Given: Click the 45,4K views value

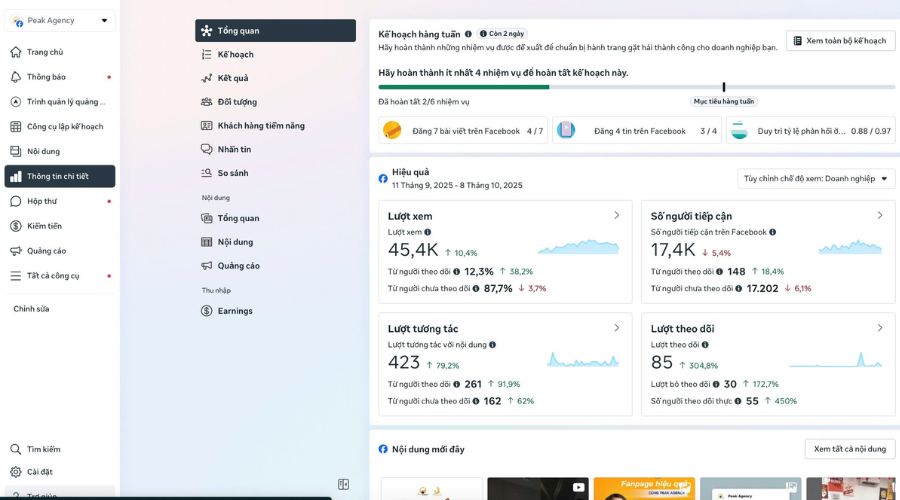Looking at the screenshot, I should click(x=413, y=250).
